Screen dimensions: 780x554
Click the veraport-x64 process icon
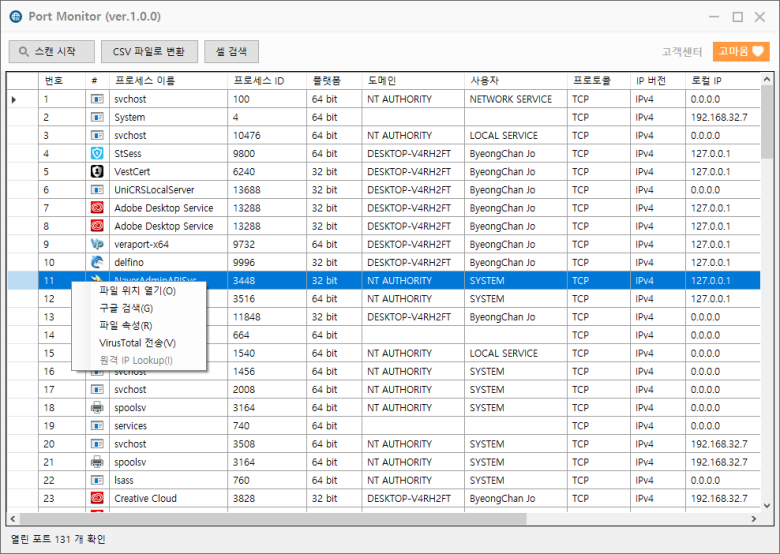[x=97, y=244]
